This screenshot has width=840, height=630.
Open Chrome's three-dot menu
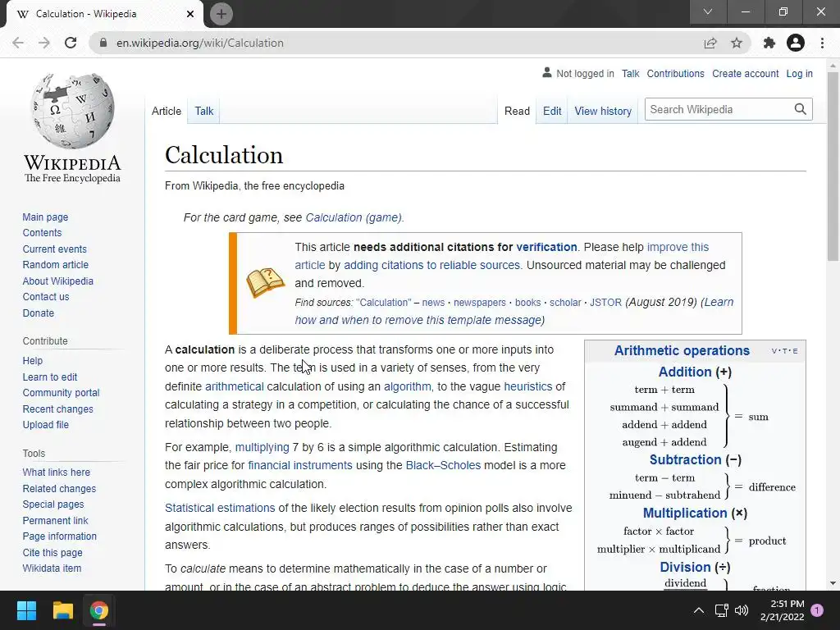(822, 43)
